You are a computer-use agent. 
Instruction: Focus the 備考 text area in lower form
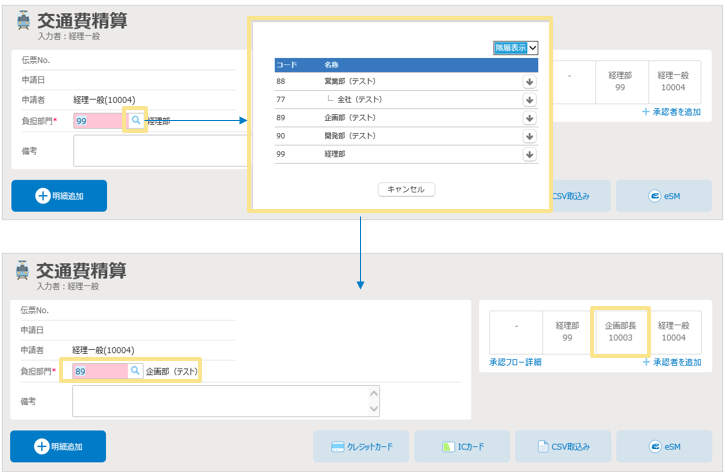coord(220,401)
